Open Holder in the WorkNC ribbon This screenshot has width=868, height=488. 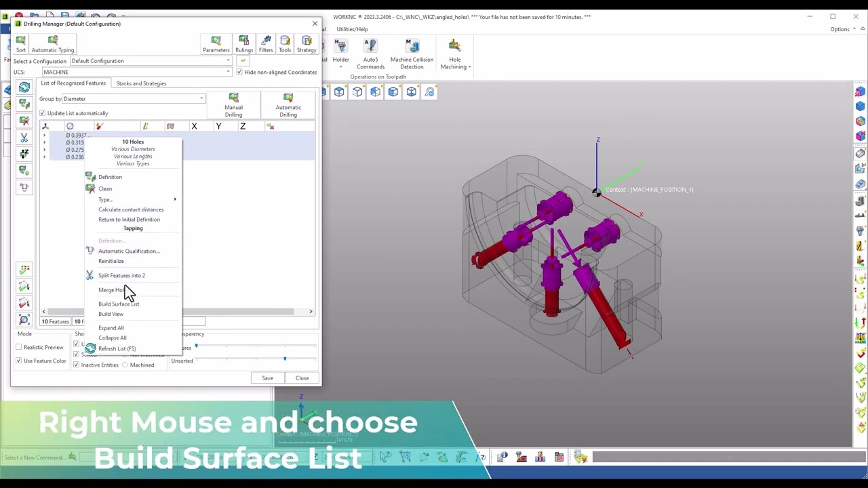(x=340, y=53)
